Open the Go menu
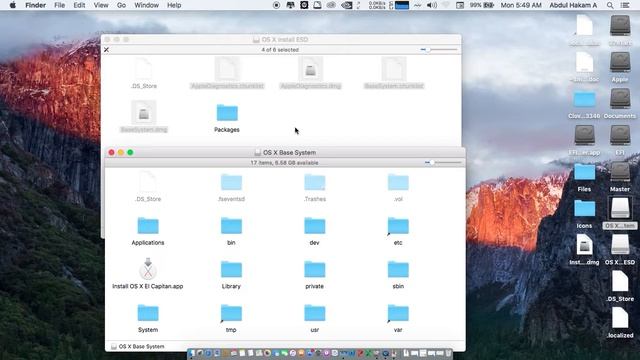The height and width of the screenshot is (360, 640). [121, 5]
